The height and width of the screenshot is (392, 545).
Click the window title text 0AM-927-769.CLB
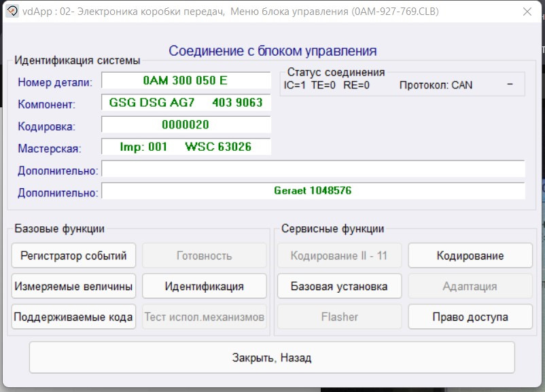tap(395, 12)
